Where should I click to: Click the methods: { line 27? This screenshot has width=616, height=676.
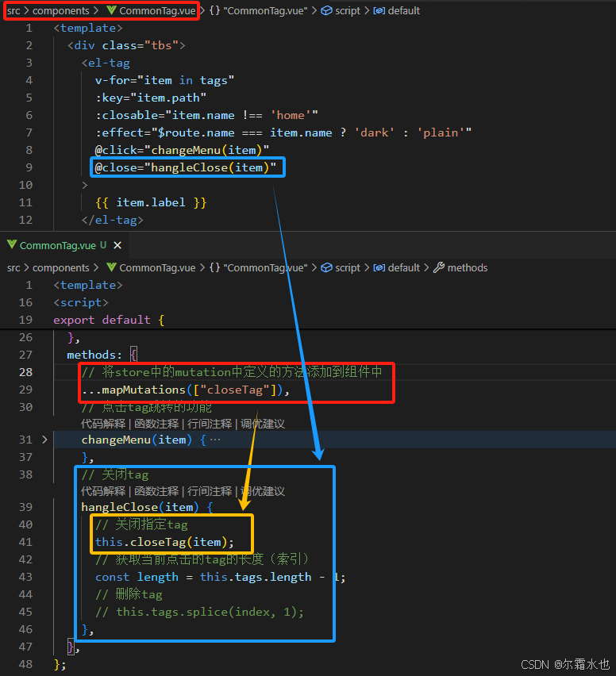coord(102,355)
